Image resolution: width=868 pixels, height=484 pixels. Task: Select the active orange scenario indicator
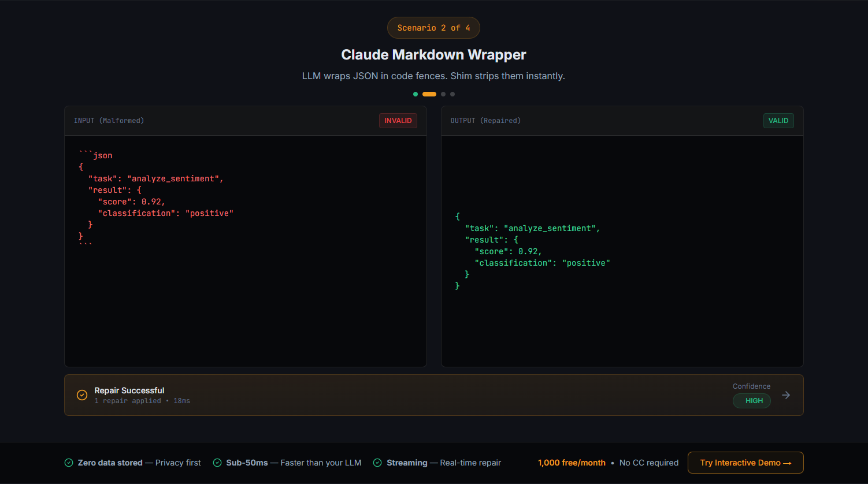(429, 94)
